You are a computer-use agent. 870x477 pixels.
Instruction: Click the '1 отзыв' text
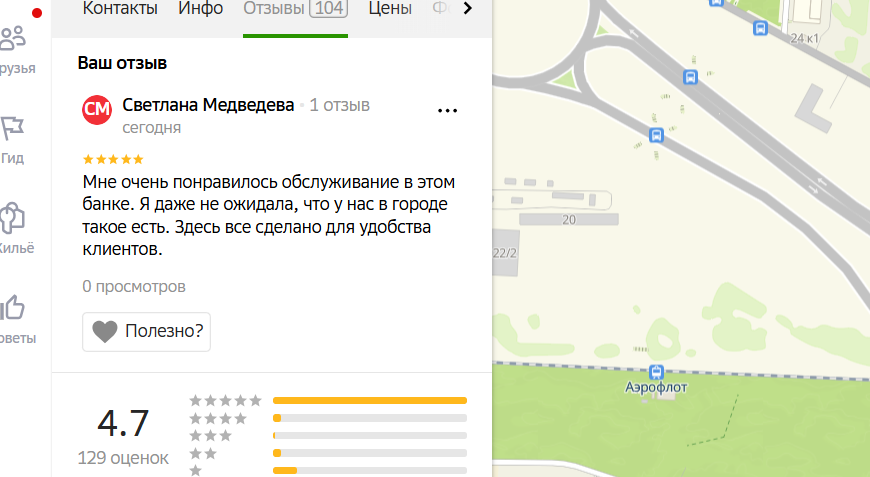point(340,105)
